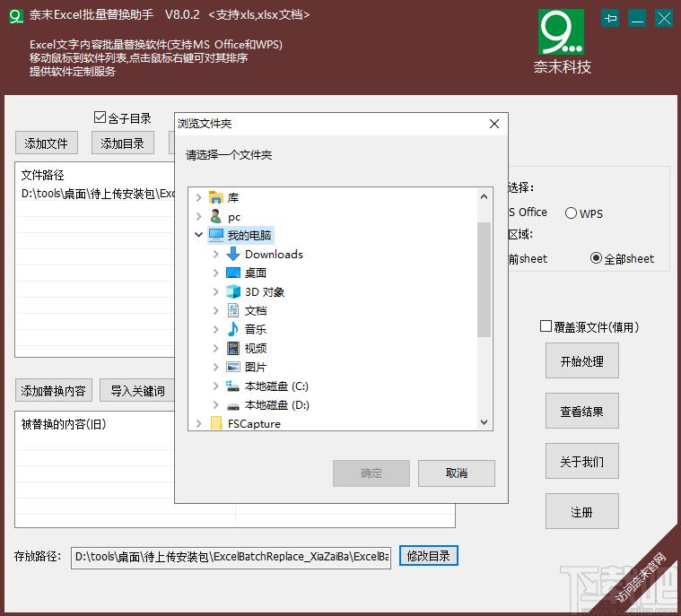Click the pc user icon
The height and width of the screenshot is (616, 681).
point(216,216)
